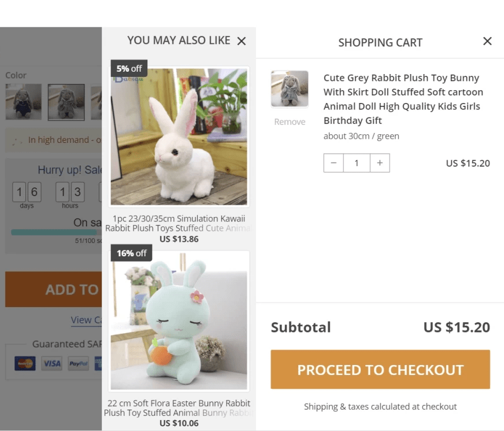This screenshot has height=431, width=504.
Task: Select the first color swatch rabbit
Action: (x=24, y=102)
